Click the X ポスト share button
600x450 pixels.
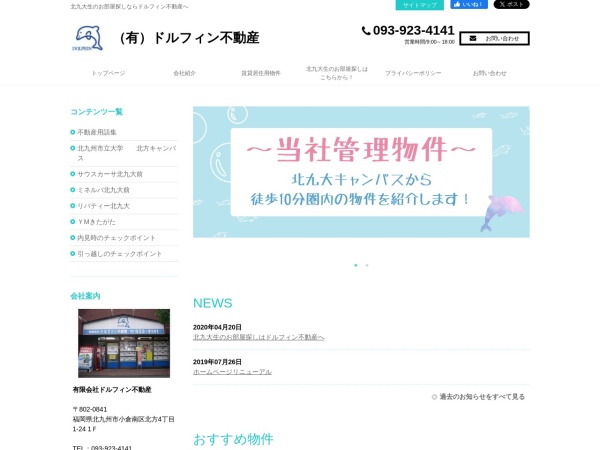pos(512,5)
